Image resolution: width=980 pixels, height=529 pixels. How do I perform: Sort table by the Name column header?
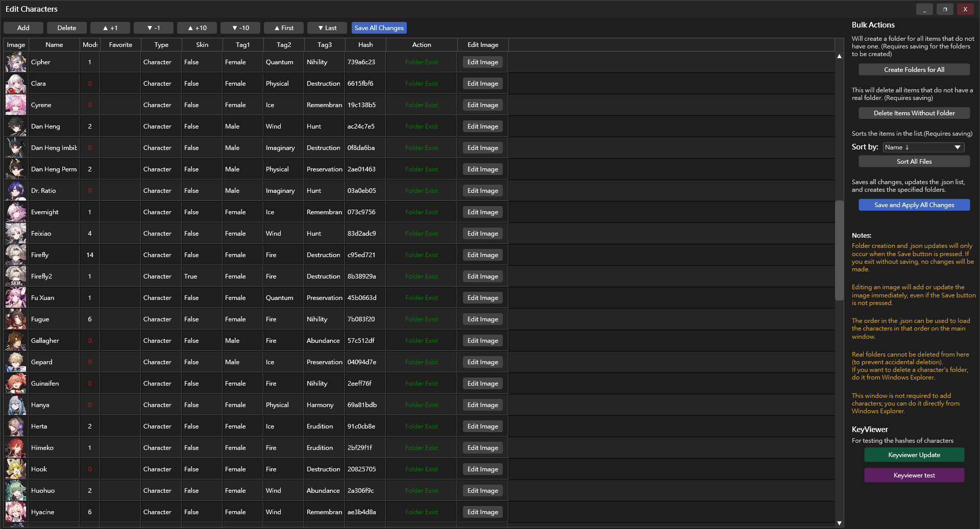click(54, 45)
